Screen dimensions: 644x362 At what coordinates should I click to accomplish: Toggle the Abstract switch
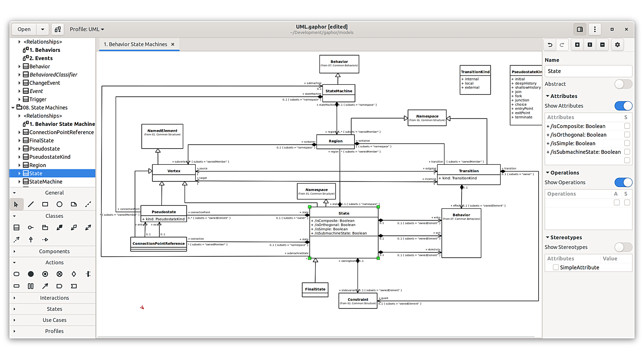(623, 84)
